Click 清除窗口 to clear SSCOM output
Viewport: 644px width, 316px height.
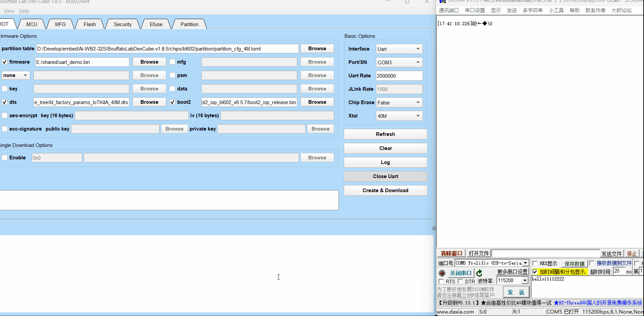click(x=451, y=253)
